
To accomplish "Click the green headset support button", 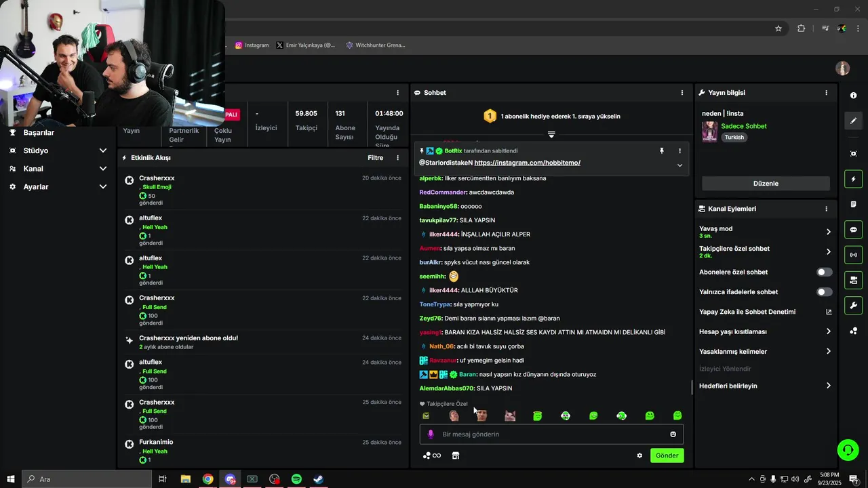I will click(847, 449).
